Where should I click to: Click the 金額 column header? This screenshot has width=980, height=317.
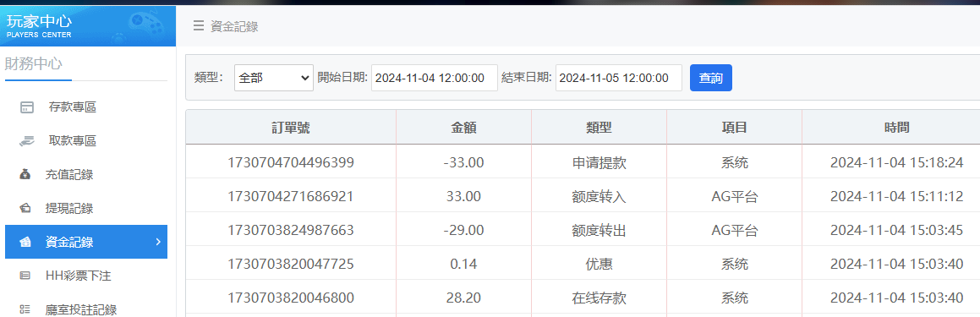point(463,127)
